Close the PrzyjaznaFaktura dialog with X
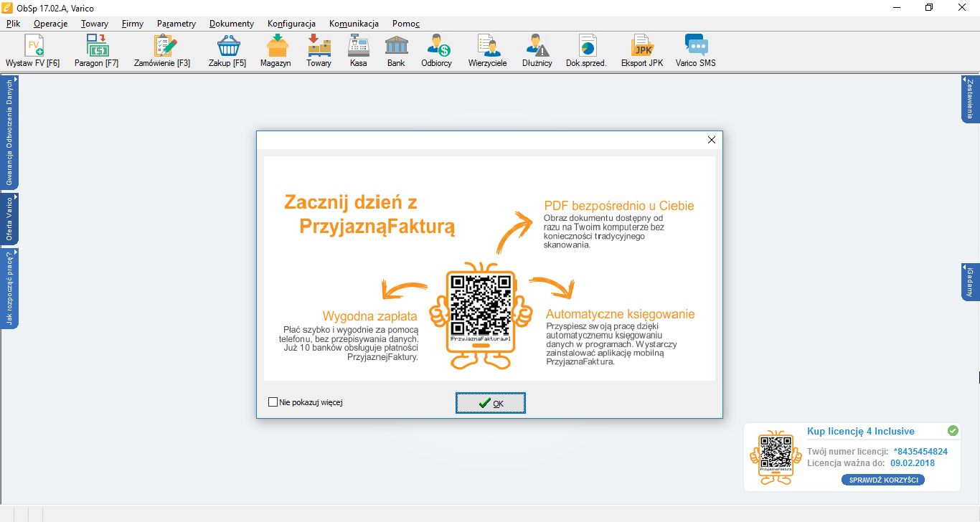Screen dimensions: 980x522 [712, 140]
